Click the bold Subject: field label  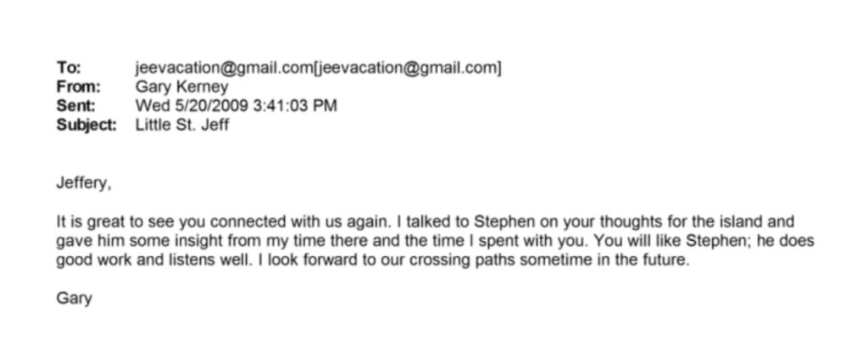(87, 124)
